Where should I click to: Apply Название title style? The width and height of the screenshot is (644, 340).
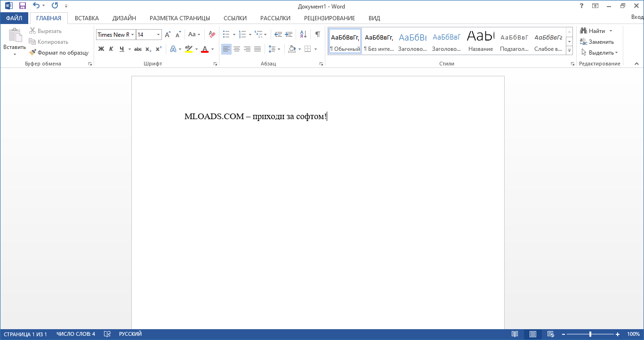[x=481, y=41]
